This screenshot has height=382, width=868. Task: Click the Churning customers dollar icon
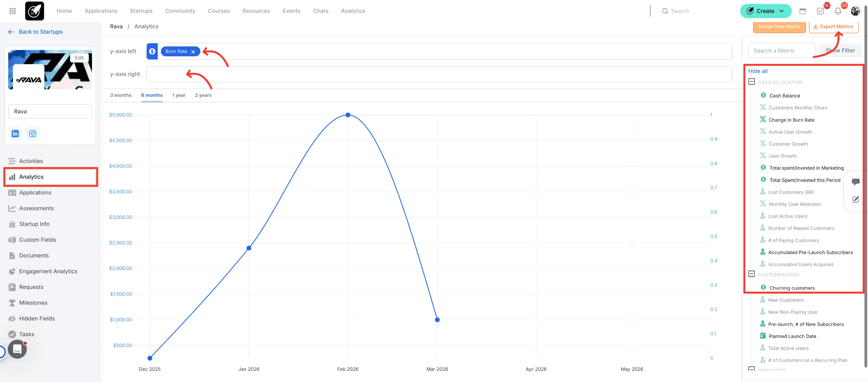[763, 288]
